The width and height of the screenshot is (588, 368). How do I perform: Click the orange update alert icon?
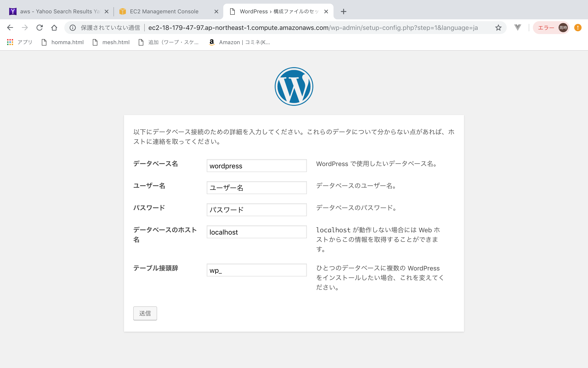pos(578,28)
